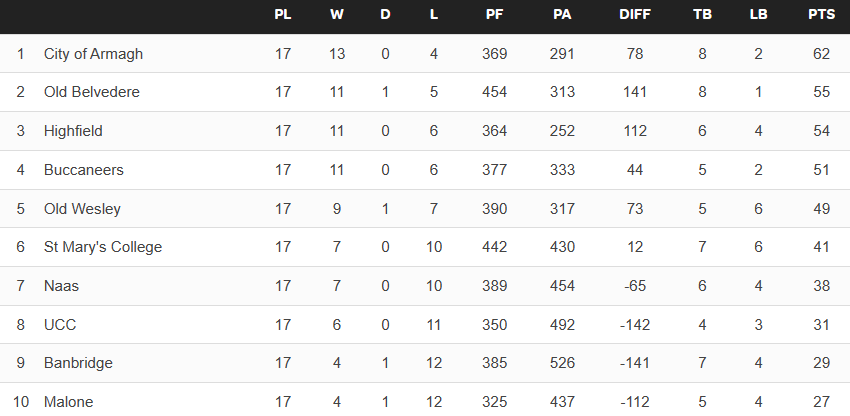
Task: Click the DIFF column header
Action: 635,15
